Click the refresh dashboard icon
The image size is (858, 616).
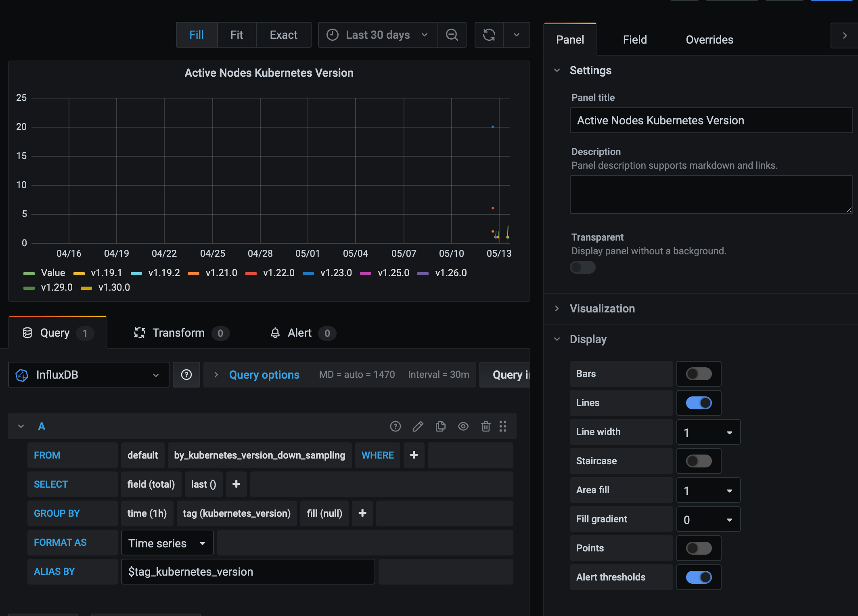tap(489, 35)
